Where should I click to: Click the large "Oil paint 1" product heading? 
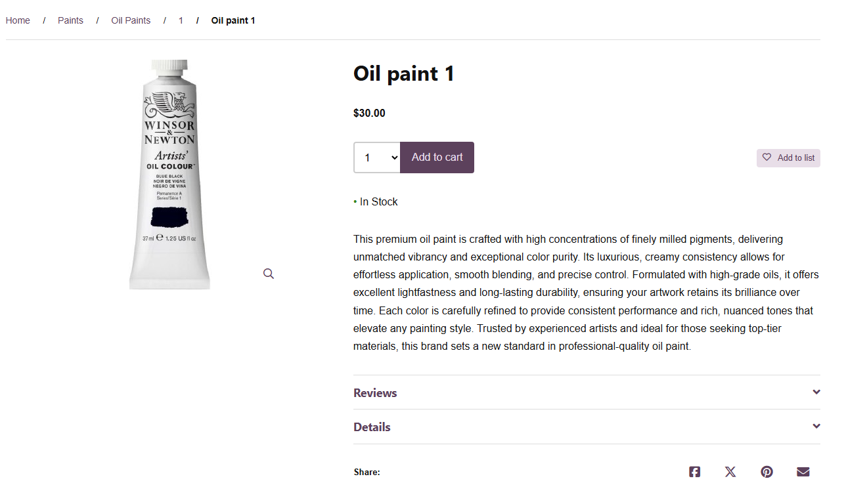click(x=404, y=73)
